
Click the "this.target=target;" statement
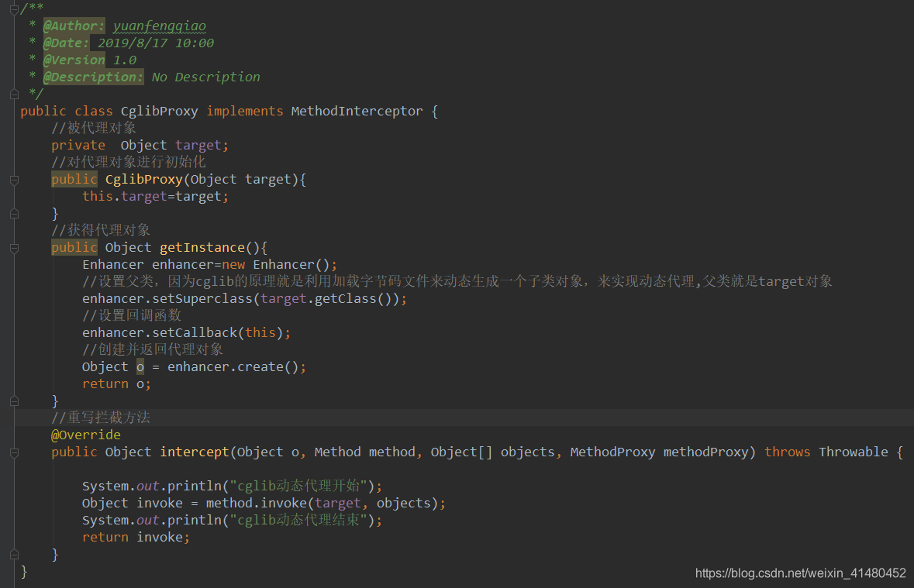pos(155,197)
